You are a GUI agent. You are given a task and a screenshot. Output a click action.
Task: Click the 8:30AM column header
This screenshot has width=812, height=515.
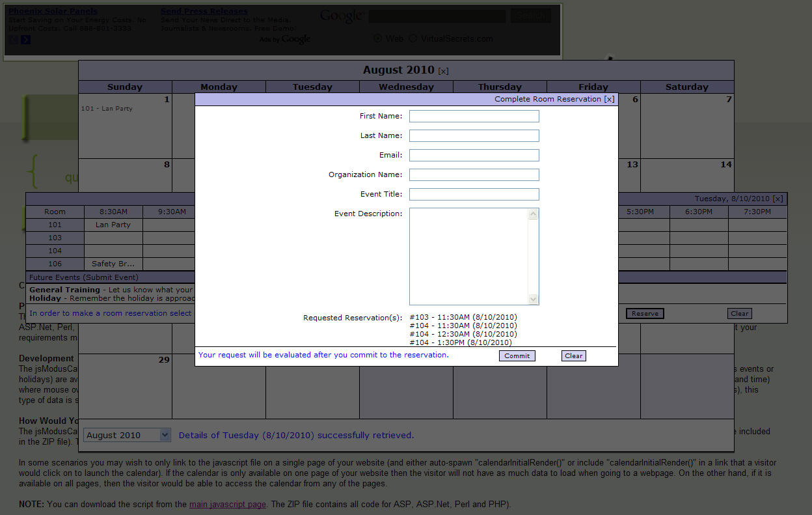[113, 212]
